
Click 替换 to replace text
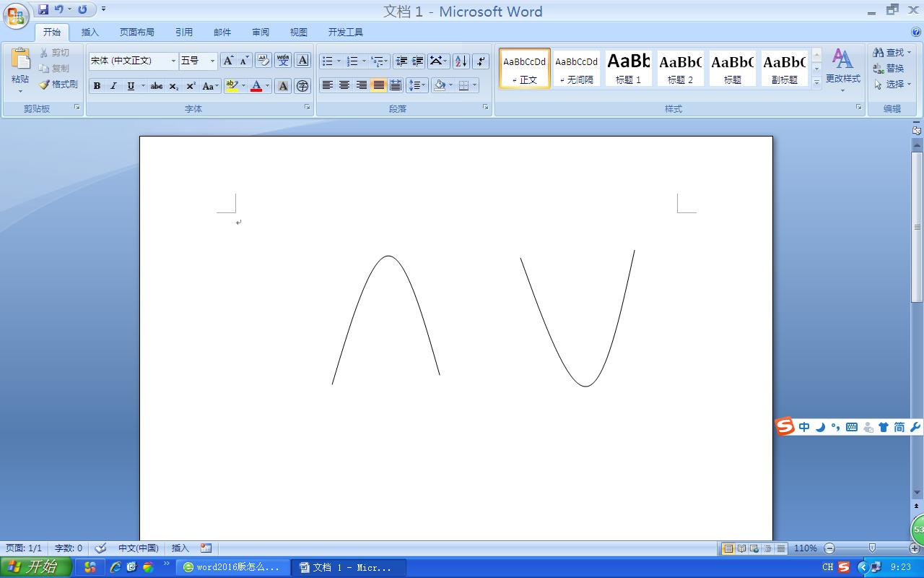click(x=889, y=69)
